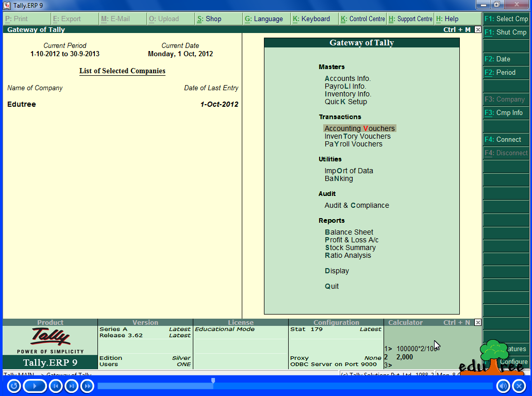Click ODBC Server on Port 9000 text

click(x=333, y=364)
